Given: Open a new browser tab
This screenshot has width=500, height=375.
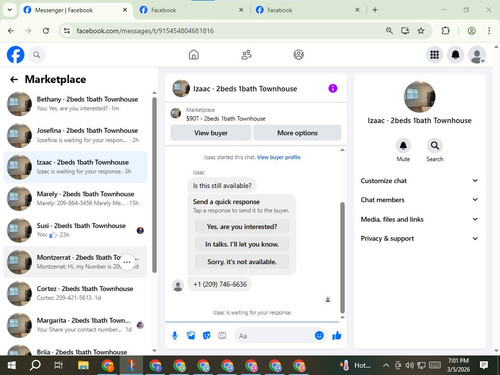Looking at the screenshot, I should tap(375, 10).
